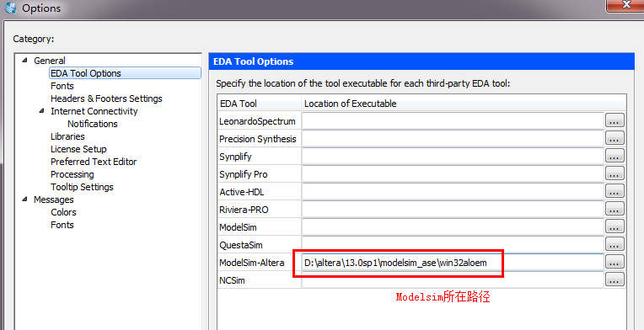
Task: Browse for Active-HDL executable
Action: point(614,192)
